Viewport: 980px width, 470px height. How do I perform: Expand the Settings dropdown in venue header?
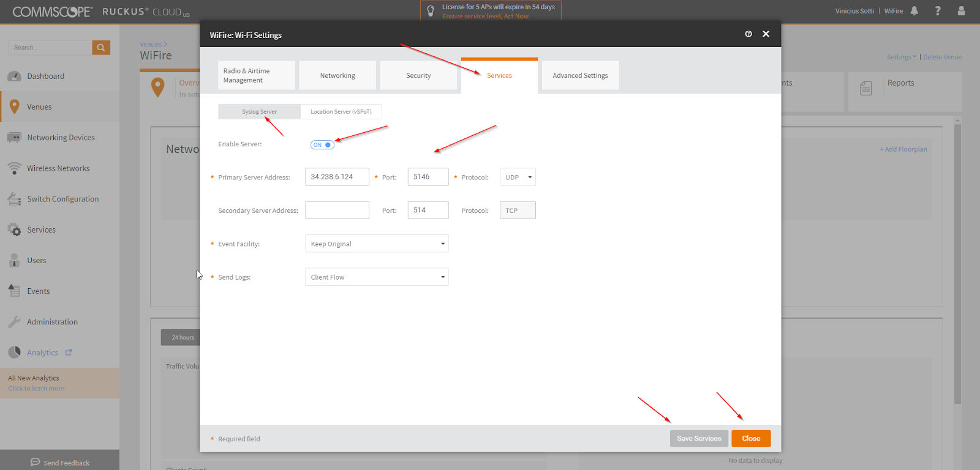click(x=901, y=57)
